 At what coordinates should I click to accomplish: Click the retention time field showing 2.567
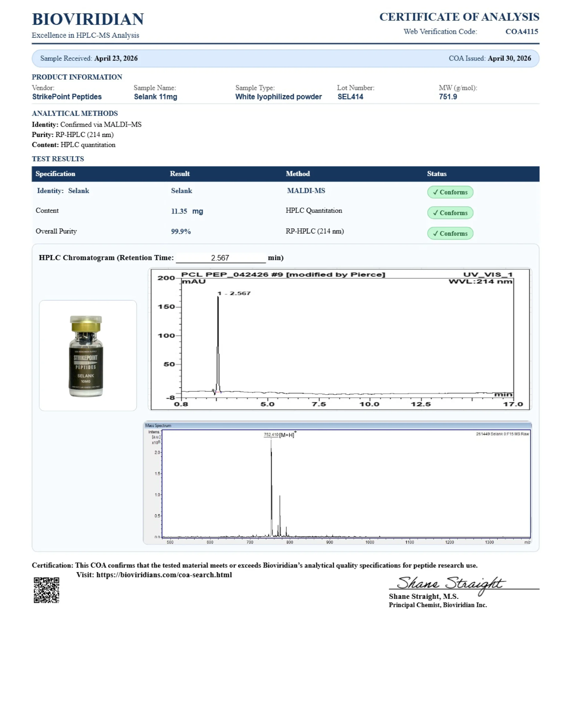(x=220, y=258)
